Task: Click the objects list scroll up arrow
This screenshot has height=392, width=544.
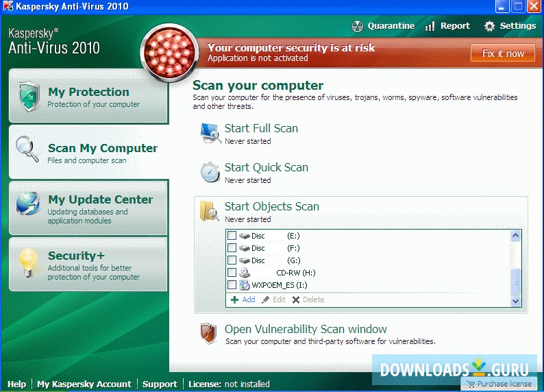Action: [515, 236]
